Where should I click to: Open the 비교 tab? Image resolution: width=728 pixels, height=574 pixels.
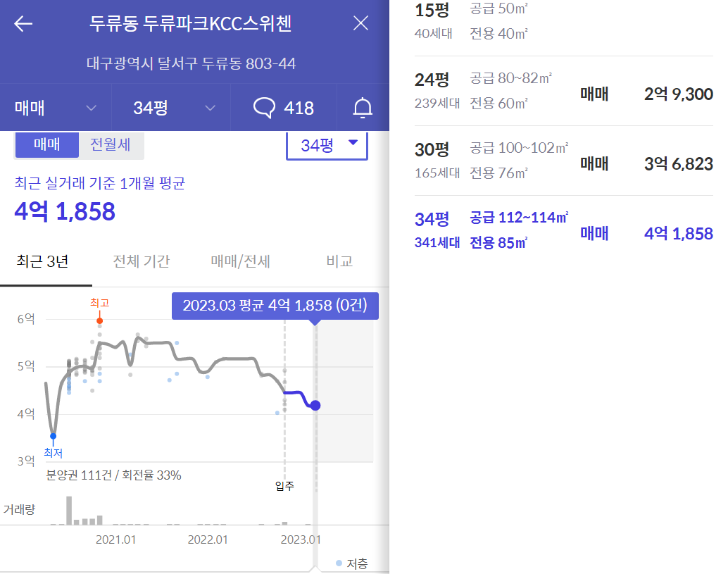[x=339, y=261]
